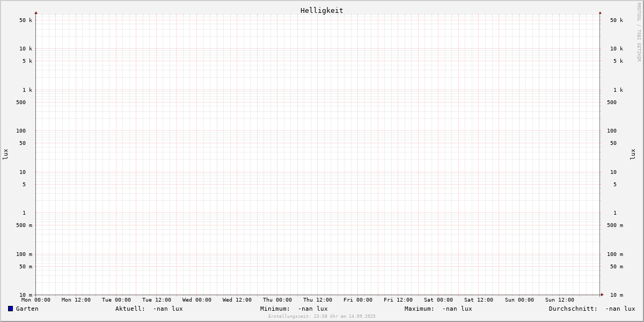Click the RRDTOOL / TOBI OETIKER watermark
The image size is (644, 322).
(x=639, y=32)
